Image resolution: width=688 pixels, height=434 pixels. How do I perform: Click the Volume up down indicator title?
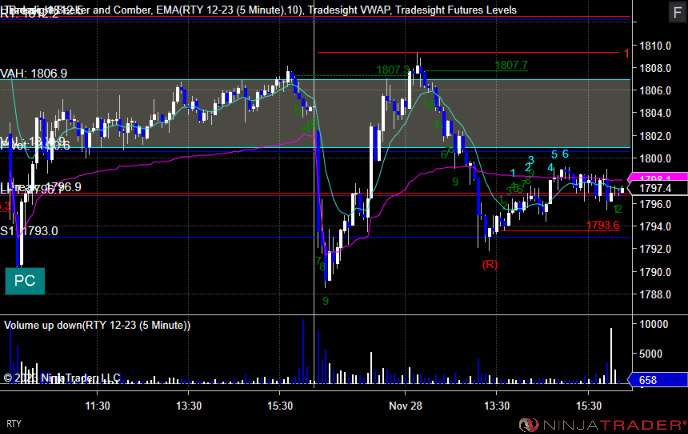click(x=97, y=325)
